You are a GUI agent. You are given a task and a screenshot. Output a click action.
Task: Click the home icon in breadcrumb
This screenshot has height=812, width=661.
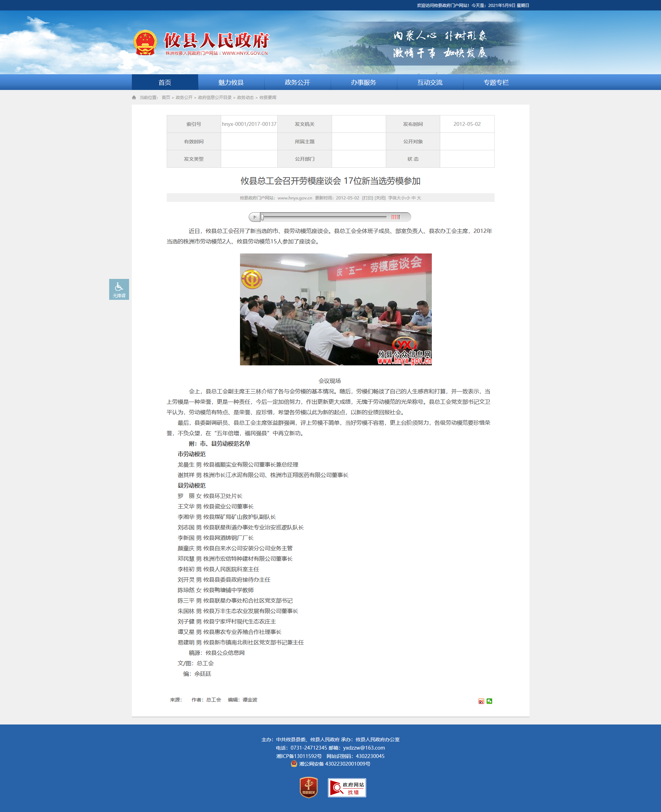[134, 97]
